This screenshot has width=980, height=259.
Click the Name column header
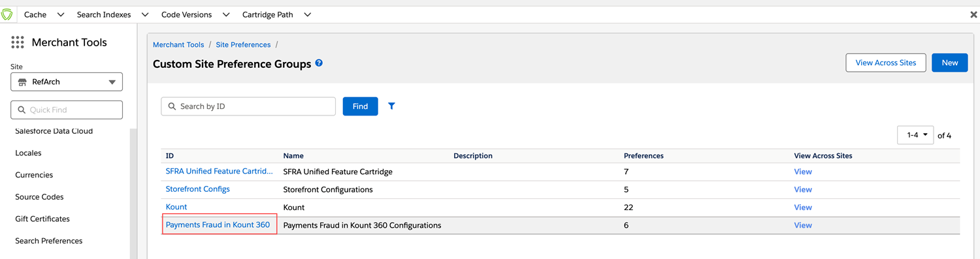coord(293,156)
